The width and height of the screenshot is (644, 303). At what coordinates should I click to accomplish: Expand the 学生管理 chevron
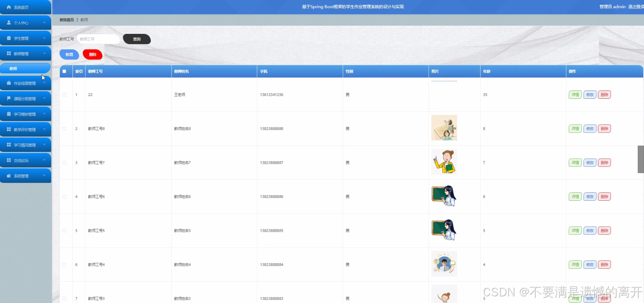[44, 38]
